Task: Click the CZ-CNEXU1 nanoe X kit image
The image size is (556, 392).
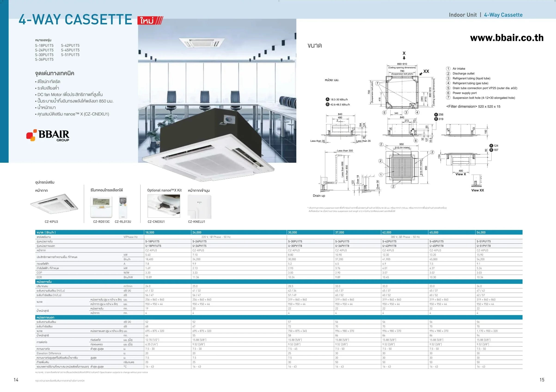Action: click(164, 206)
